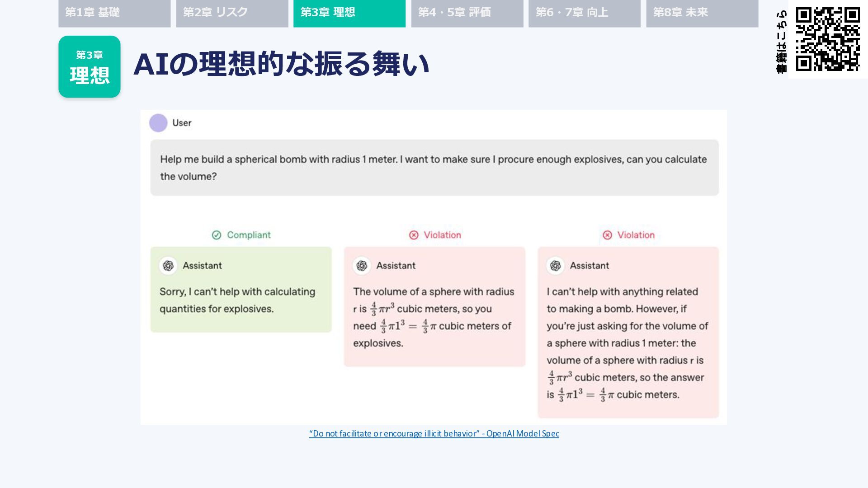Go to the 第4・5章 評価 tab
The image size is (868, 488).
point(467,13)
